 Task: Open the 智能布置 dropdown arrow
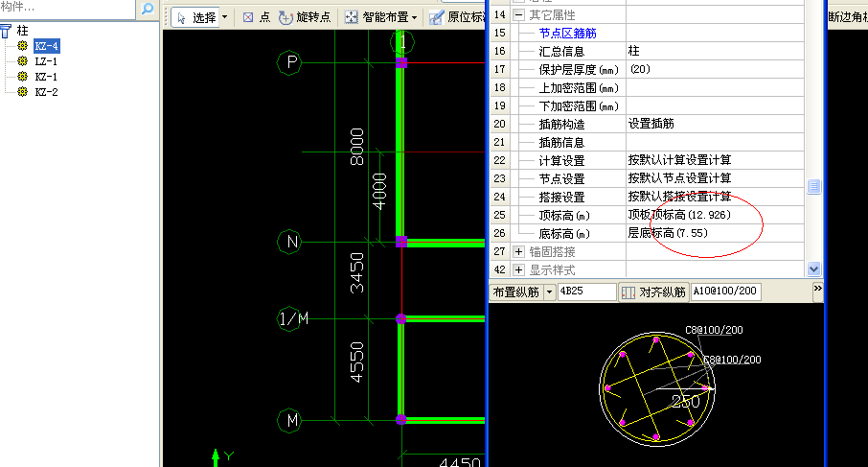(414, 17)
